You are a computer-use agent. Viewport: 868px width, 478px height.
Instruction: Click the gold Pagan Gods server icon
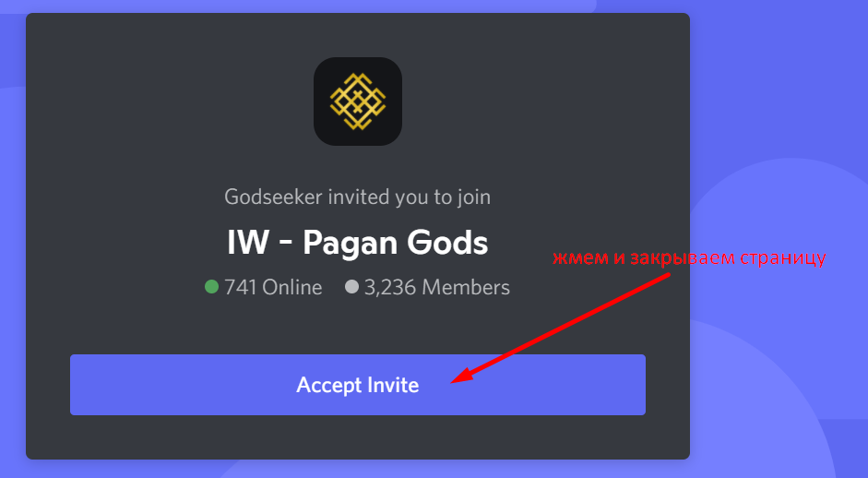358,102
